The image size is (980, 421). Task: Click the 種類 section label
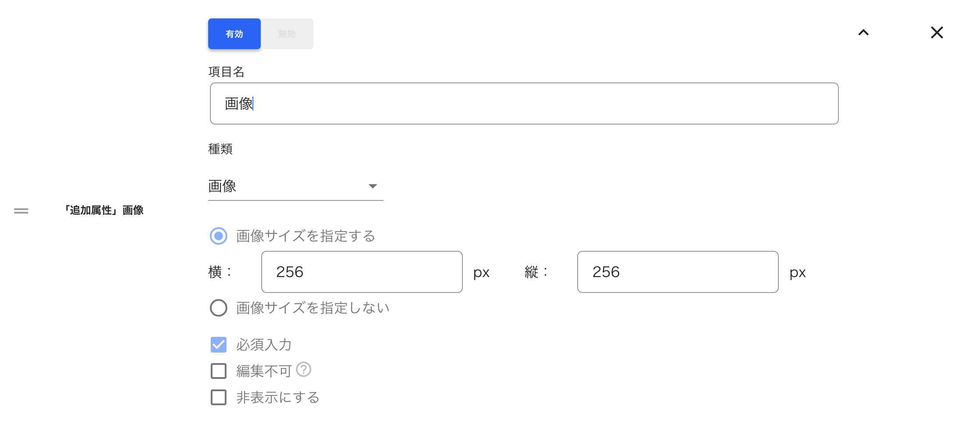(220, 149)
